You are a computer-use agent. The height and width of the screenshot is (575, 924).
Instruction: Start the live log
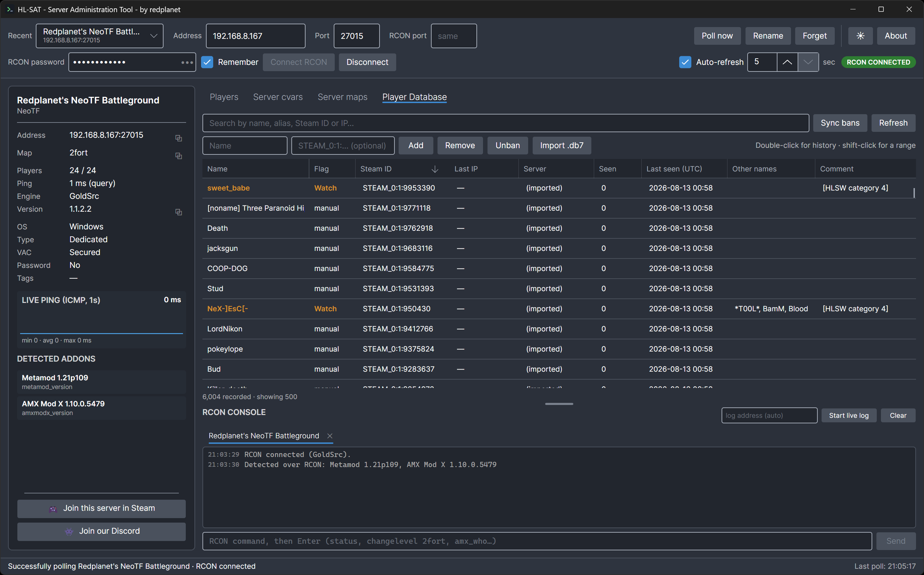(849, 415)
